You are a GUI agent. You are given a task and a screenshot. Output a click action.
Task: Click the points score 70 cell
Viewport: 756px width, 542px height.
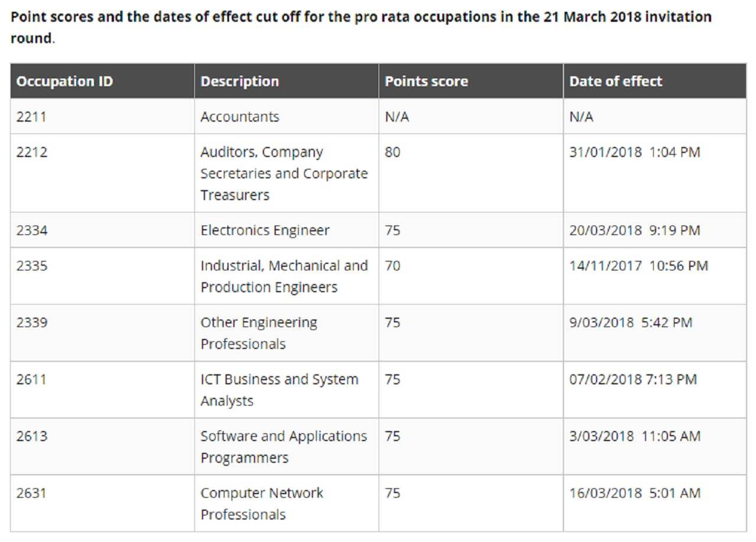pos(393,266)
